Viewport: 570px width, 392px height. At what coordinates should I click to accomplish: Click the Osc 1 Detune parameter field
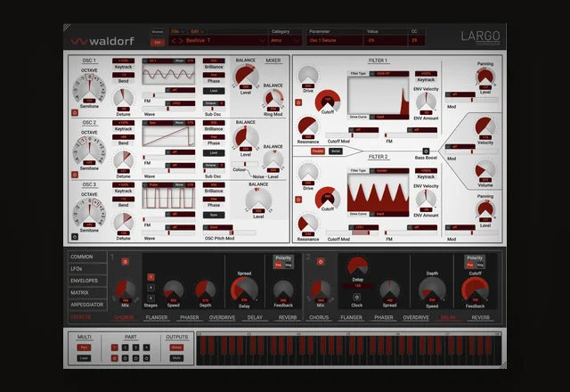tap(335, 41)
